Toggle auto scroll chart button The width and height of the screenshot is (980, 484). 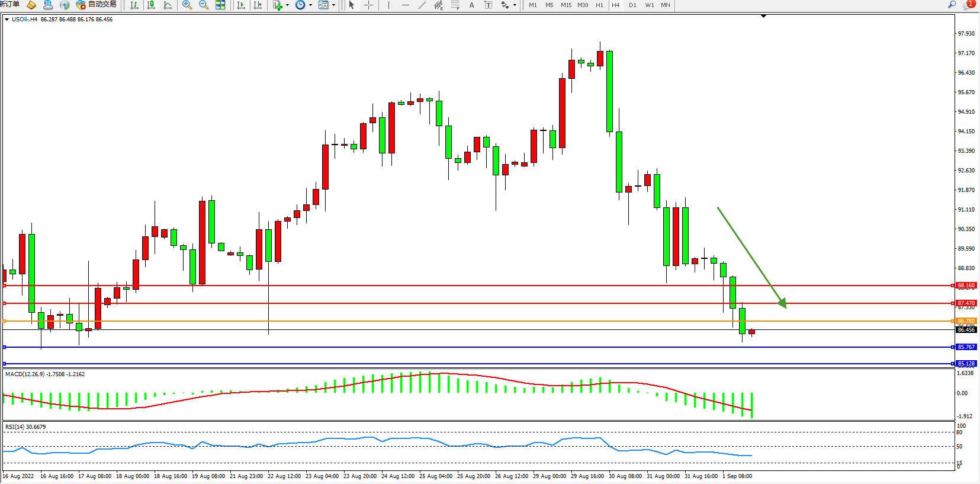coord(241,5)
